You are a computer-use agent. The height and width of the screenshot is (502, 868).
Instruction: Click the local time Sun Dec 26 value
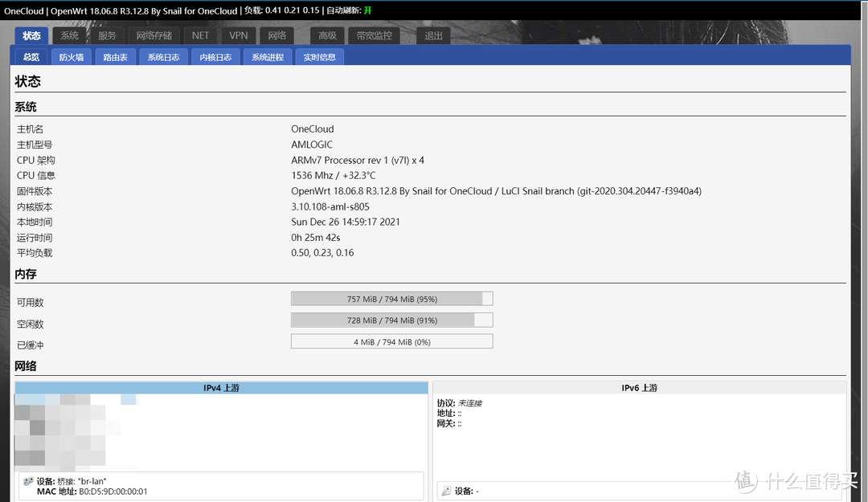[346, 222]
